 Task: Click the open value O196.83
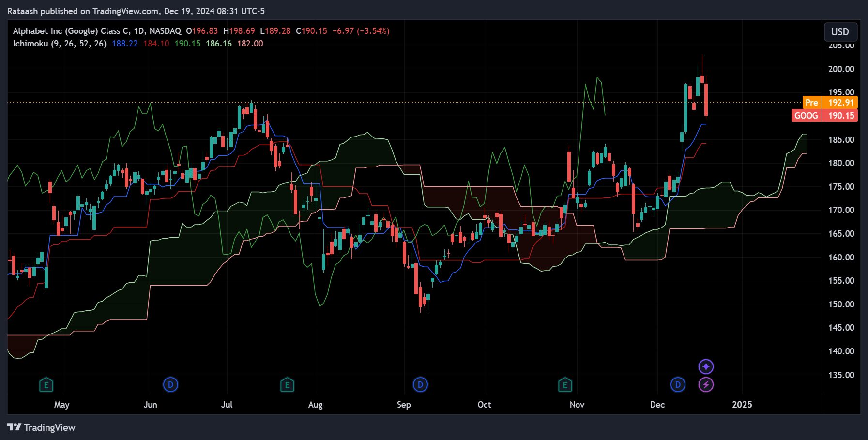coord(202,31)
